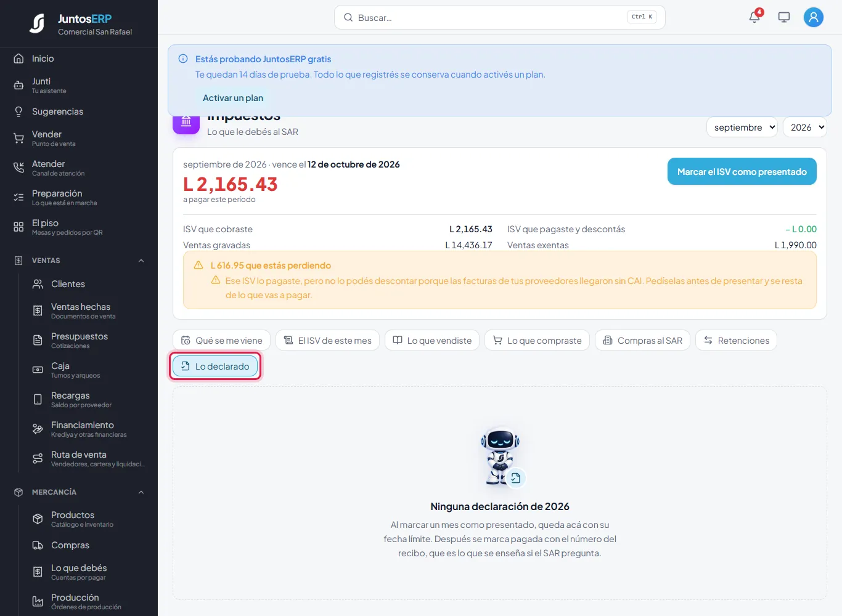
Task: Click the El piso QR grid icon
Action: point(18,227)
